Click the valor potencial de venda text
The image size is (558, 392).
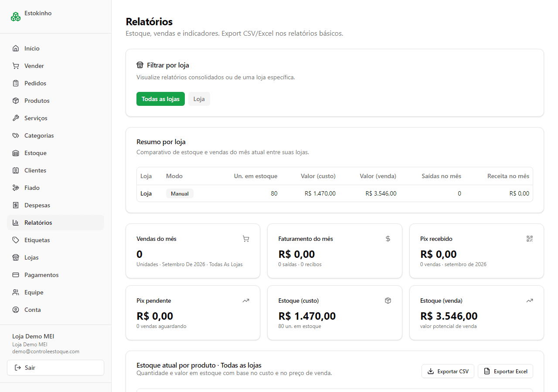[x=448, y=326]
